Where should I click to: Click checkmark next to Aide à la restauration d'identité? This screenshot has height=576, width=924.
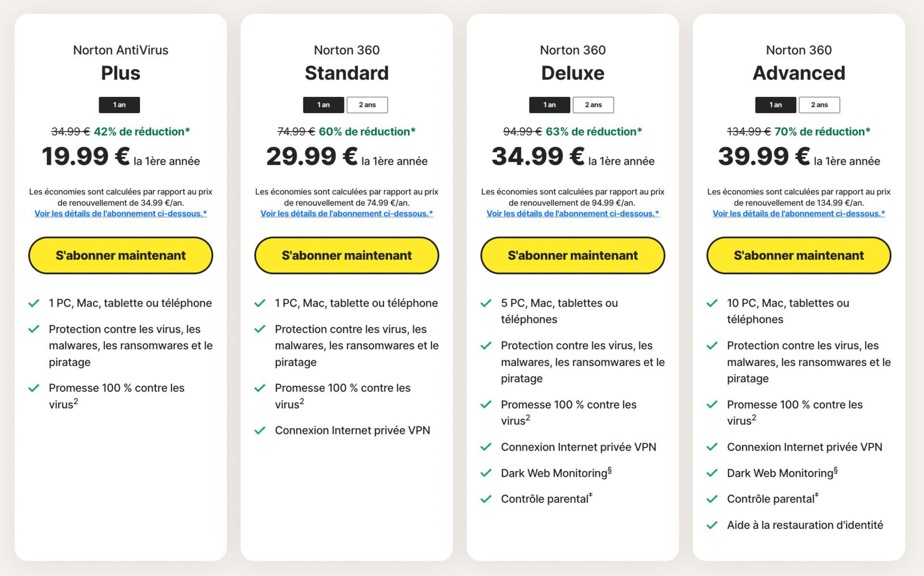[x=712, y=525]
